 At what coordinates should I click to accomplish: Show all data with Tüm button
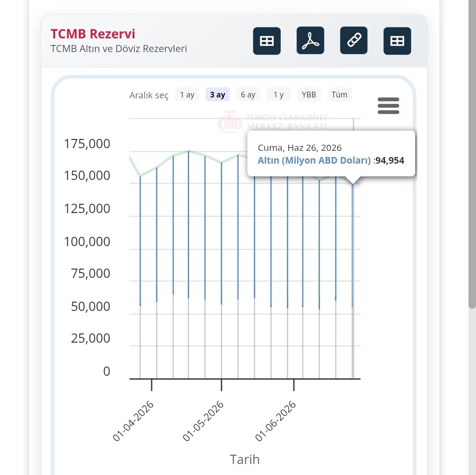[339, 95]
